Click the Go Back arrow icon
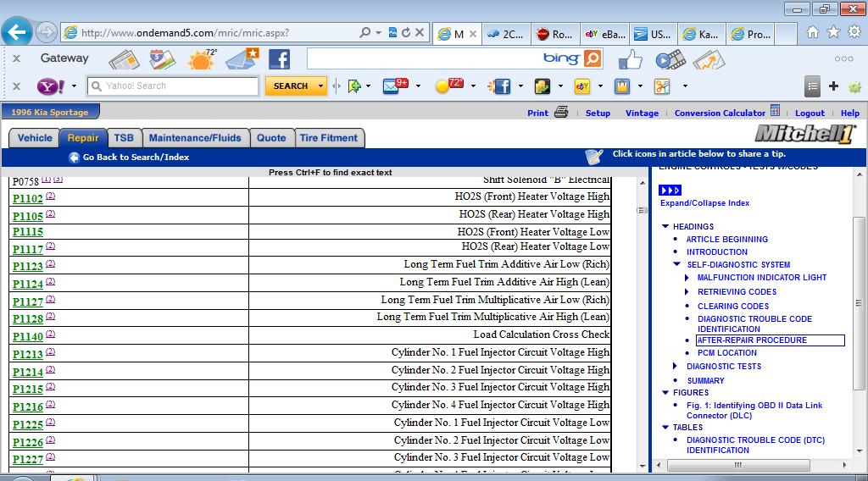This screenshot has width=868, height=481. [74, 158]
